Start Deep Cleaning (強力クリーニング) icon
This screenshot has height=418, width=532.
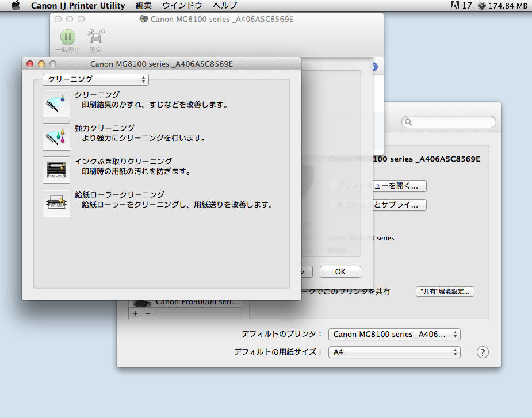[x=56, y=137]
